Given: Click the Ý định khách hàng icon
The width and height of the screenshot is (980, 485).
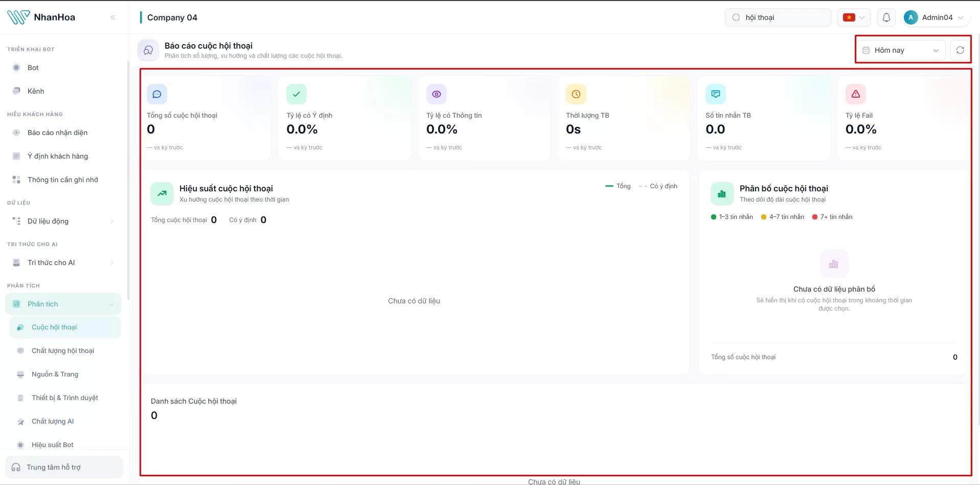Looking at the screenshot, I should click(16, 156).
